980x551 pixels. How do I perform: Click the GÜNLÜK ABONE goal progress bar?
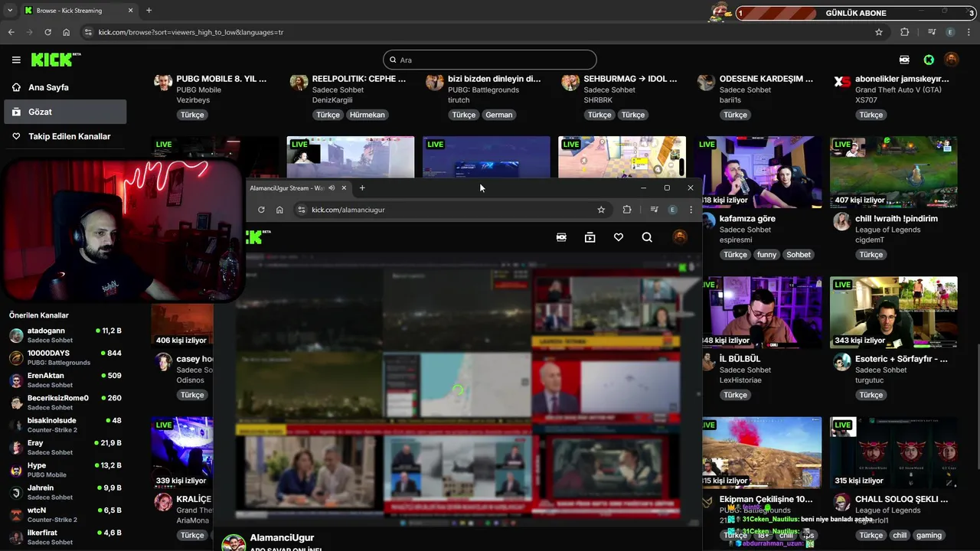(856, 13)
